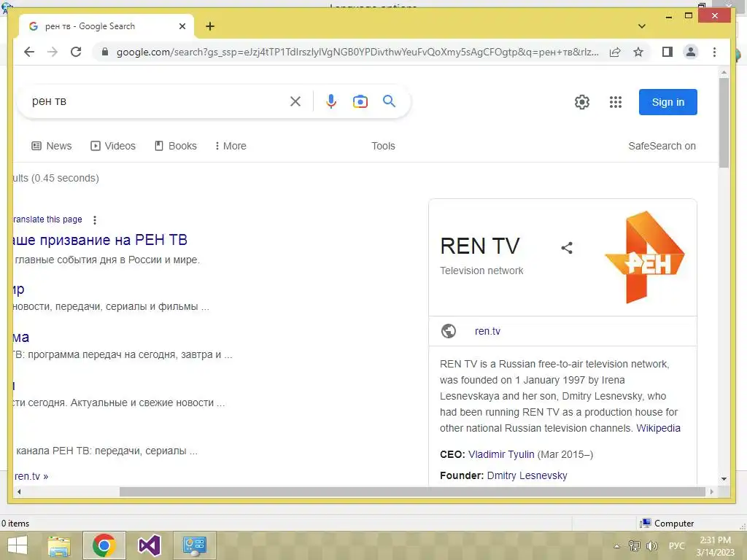Reload the Google Search page
The height and width of the screenshot is (560, 747).
click(x=76, y=52)
